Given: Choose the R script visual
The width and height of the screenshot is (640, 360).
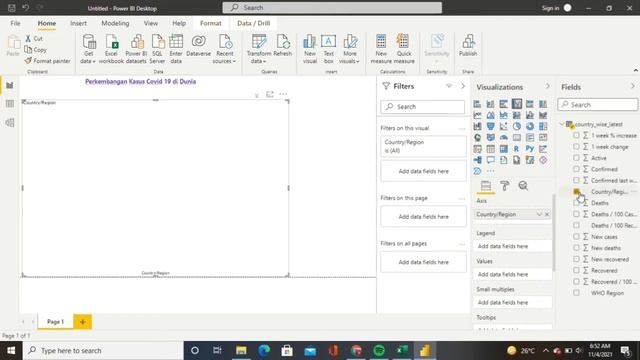Looking at the screenshot, I should (517, 149).
